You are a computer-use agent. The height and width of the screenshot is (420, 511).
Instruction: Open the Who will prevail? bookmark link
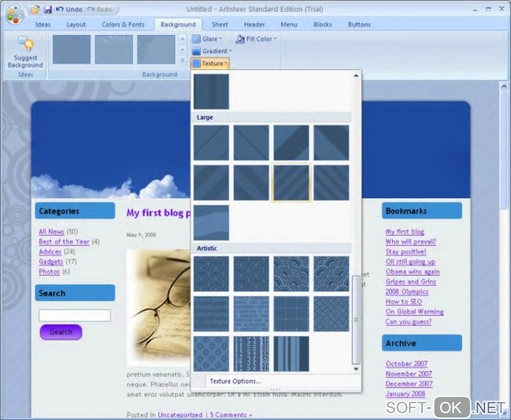pos(411,242)
